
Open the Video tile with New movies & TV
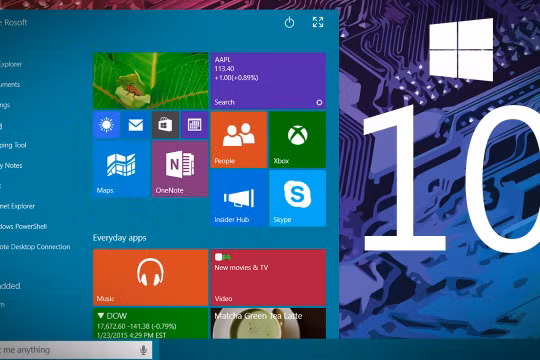point(268,278)
